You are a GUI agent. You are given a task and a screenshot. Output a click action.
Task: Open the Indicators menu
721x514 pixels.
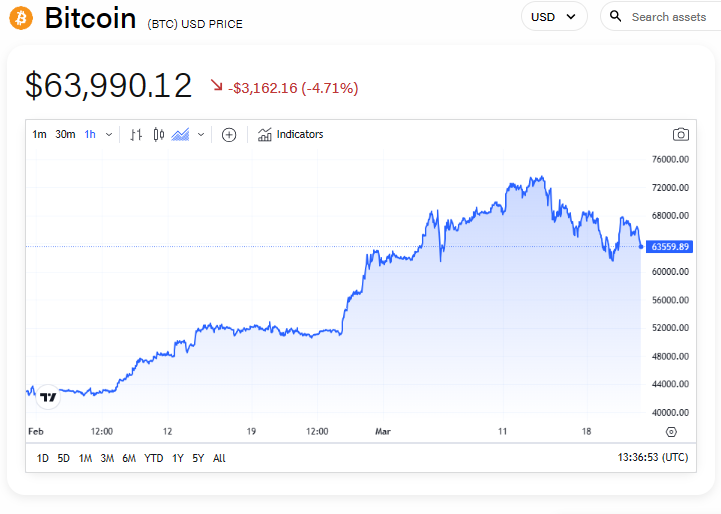pyautogui.click(x=290, y=134)
